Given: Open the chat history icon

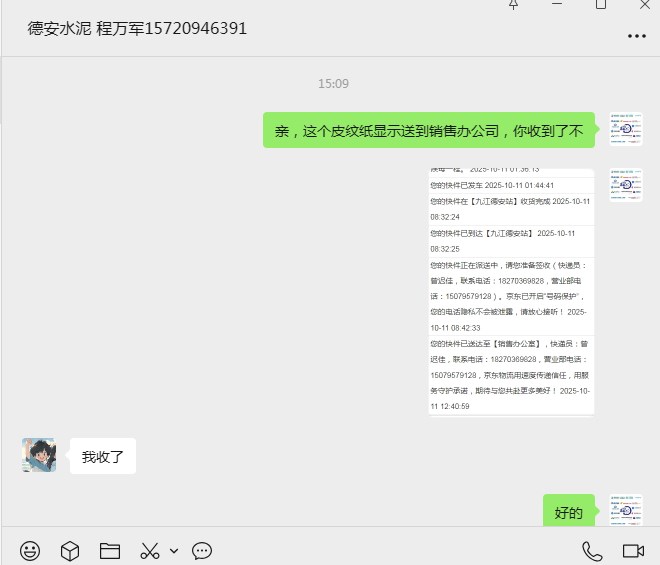Looking at the screenshot, I should pos(202,550).
